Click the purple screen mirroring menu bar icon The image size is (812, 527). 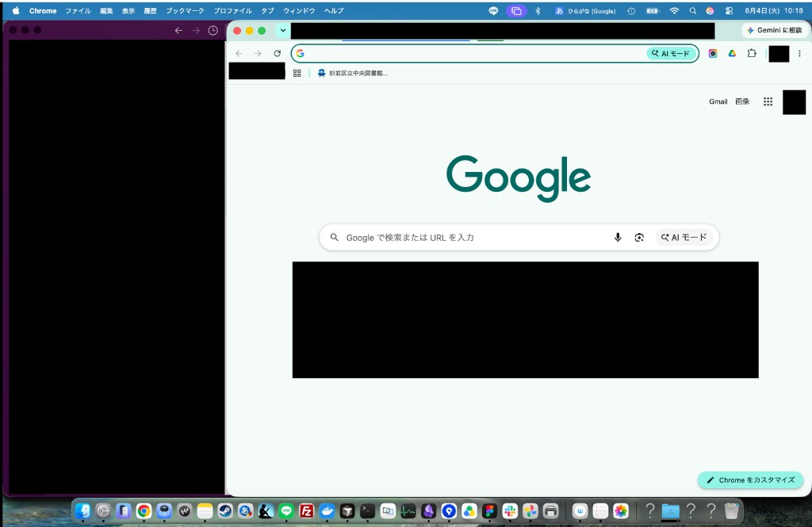[516, 10]
